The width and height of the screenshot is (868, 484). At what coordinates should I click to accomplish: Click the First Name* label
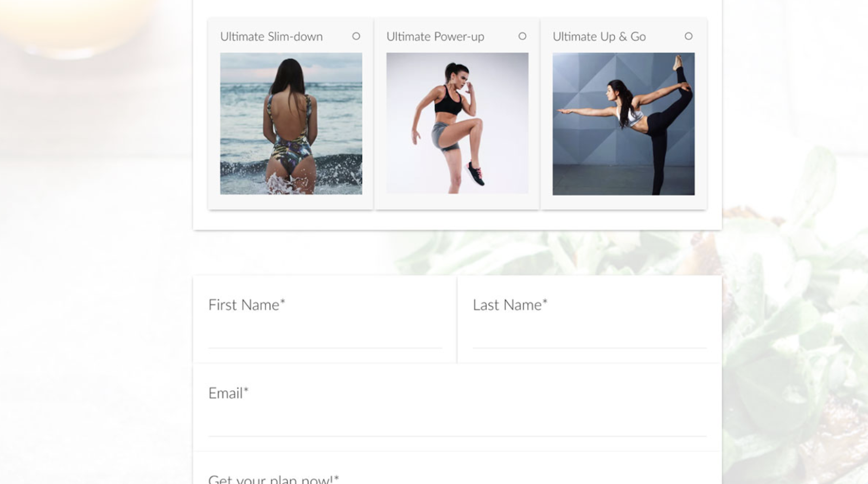[x=246, y=305]
